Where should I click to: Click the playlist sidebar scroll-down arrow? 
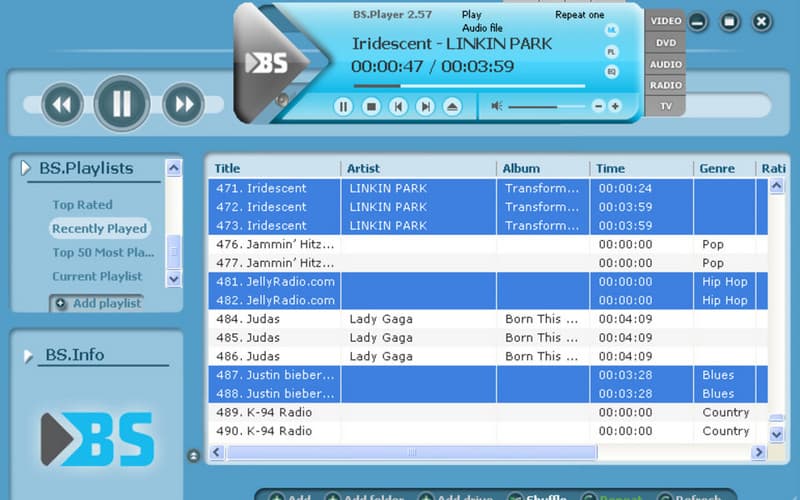(x=174, y=279)
